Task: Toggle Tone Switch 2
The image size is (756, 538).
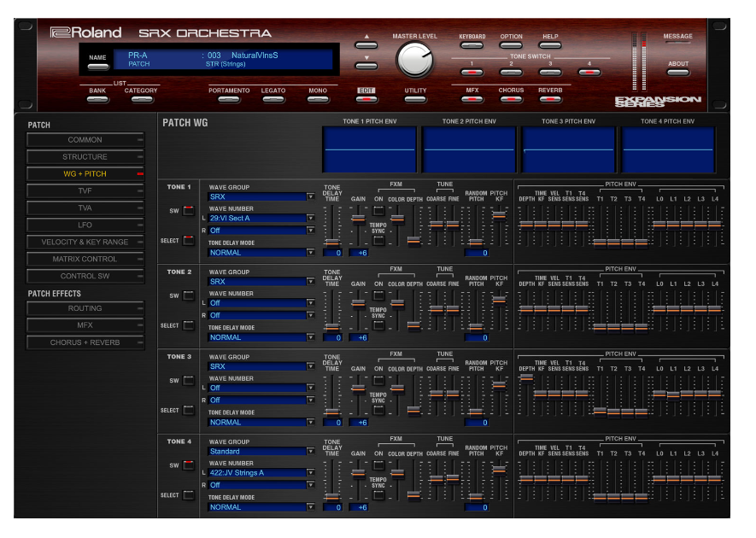Action: pos(511,73)
